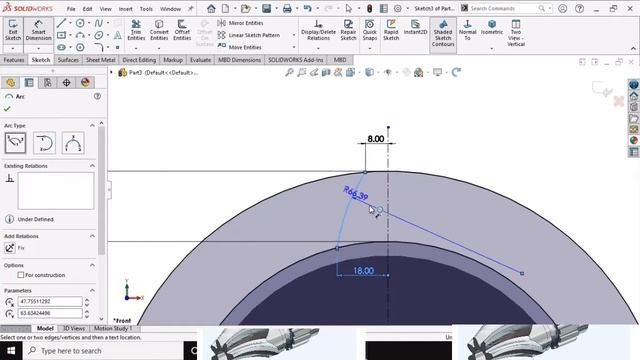Open Linear Sketch Pattern dropdown arrow
Screen dimensions: 640x360
pos(293,35)
